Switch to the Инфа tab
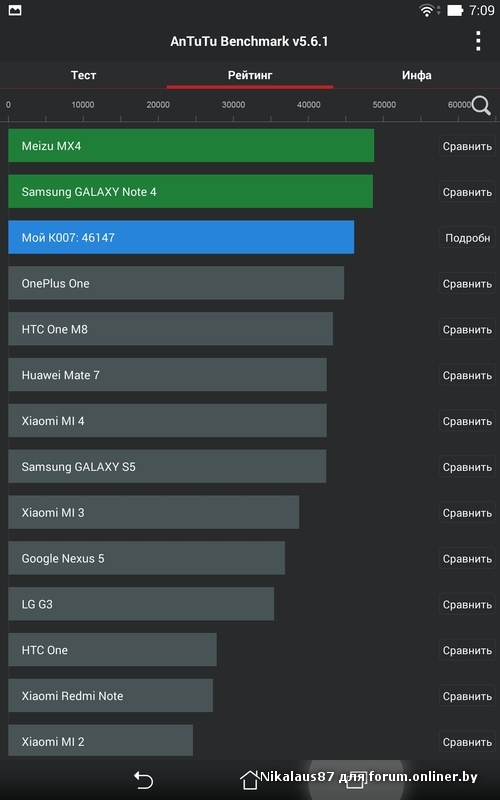This screenshot has width=500, height=800. pos(416,75)
